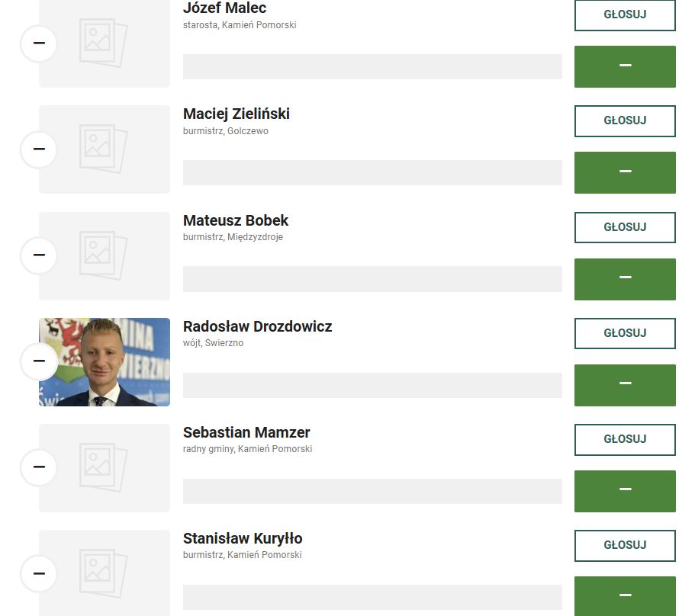Click the minus circle beside Józef Malec
The width and height of the screenshot is (695, 616).
coord(39,43)
